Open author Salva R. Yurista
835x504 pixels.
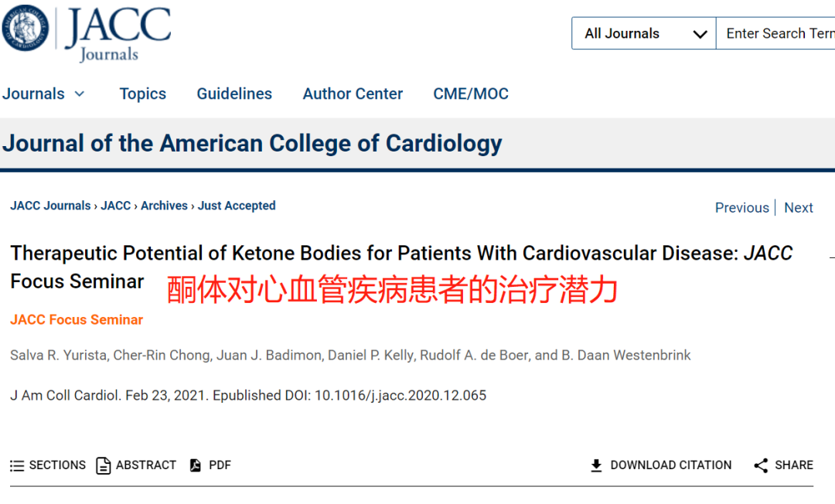tap(59, 356)
